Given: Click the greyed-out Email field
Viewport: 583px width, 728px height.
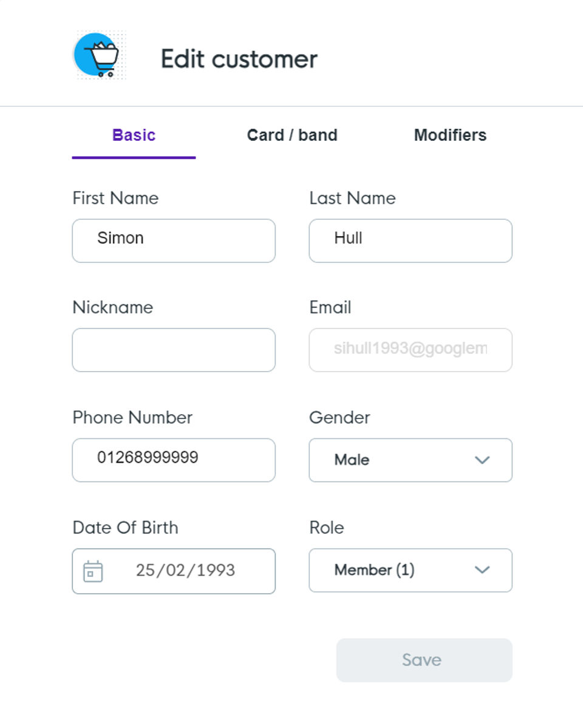Looking at the screenshot, I should pyautogui.click(x=411, y=350).
